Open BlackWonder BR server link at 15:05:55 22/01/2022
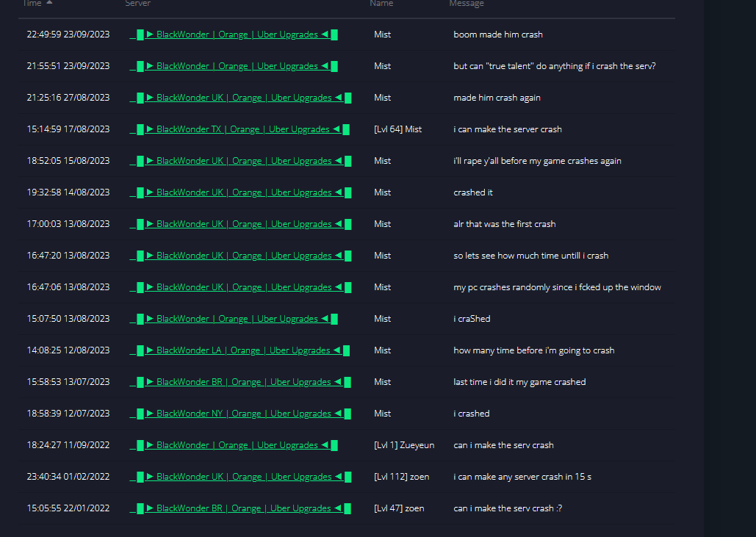756x537 pixels. (240, 508)
